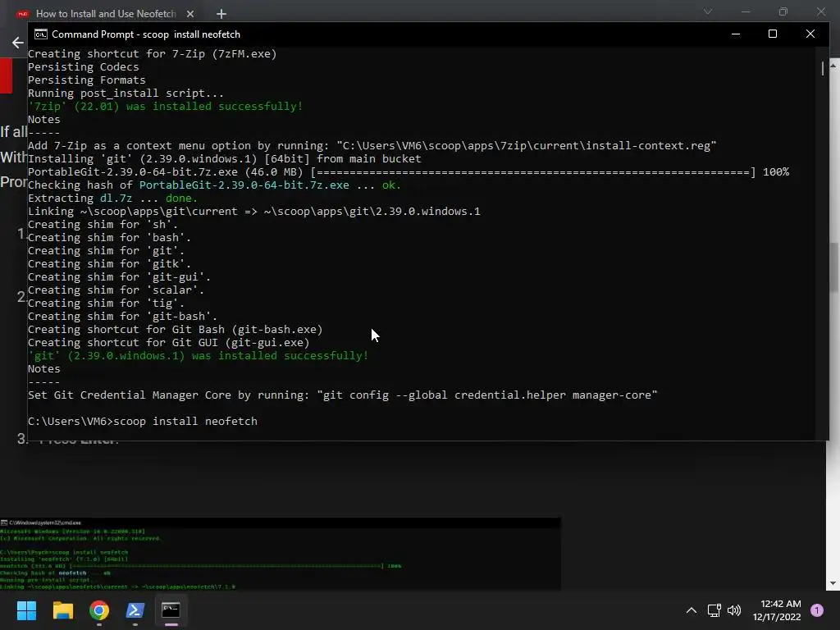Click the 'Creating shortcut for Git GUI' line
This screenshot has width=840, height=630.
pyautogui.click(x=169, y=342)
